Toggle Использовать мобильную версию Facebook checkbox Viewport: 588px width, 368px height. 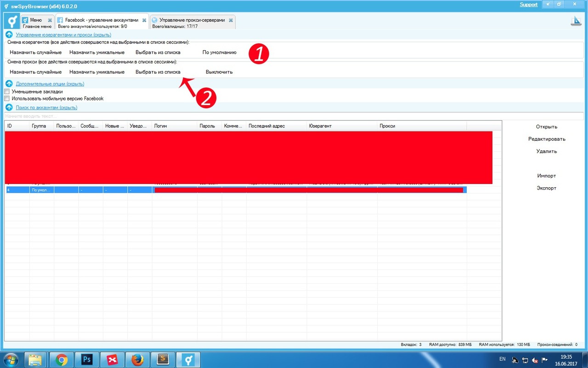click(7, 98)
